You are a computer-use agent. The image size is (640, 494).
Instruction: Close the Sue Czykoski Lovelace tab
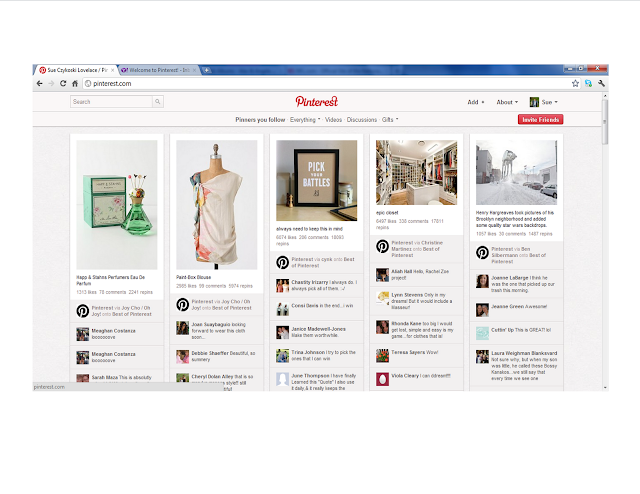click(x=113, y=70)
